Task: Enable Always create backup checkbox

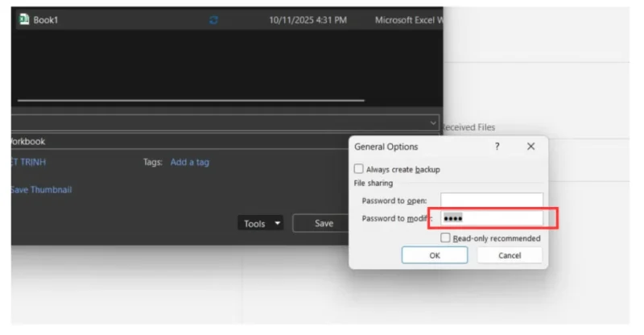Action: 359,170
